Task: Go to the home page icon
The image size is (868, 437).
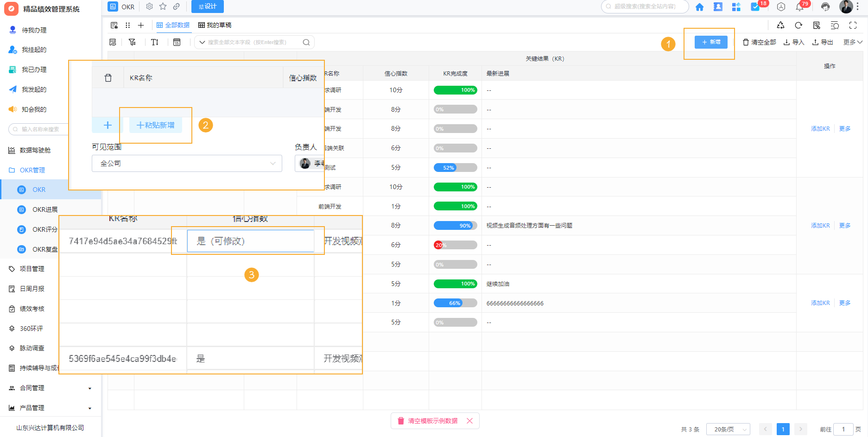Action: tap(699, 7)
